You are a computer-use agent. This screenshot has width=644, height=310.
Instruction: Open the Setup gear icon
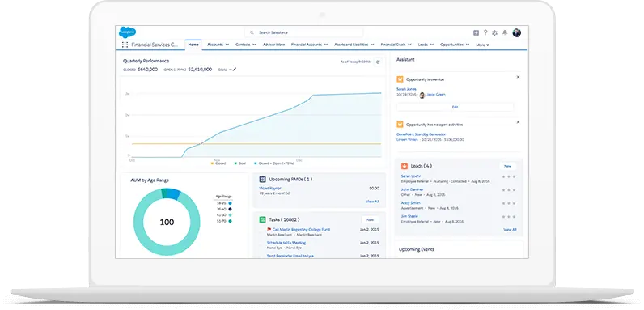pyautogui.click(x=494, y=33)
